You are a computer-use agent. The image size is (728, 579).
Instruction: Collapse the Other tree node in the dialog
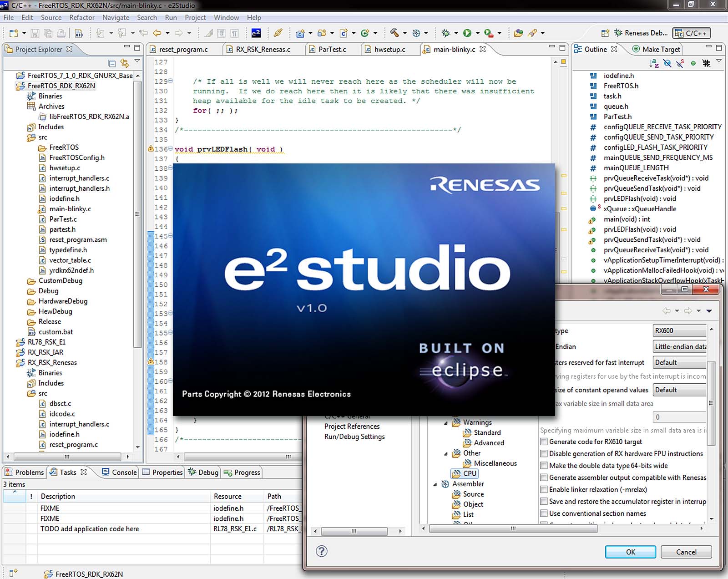click(446, 454)
